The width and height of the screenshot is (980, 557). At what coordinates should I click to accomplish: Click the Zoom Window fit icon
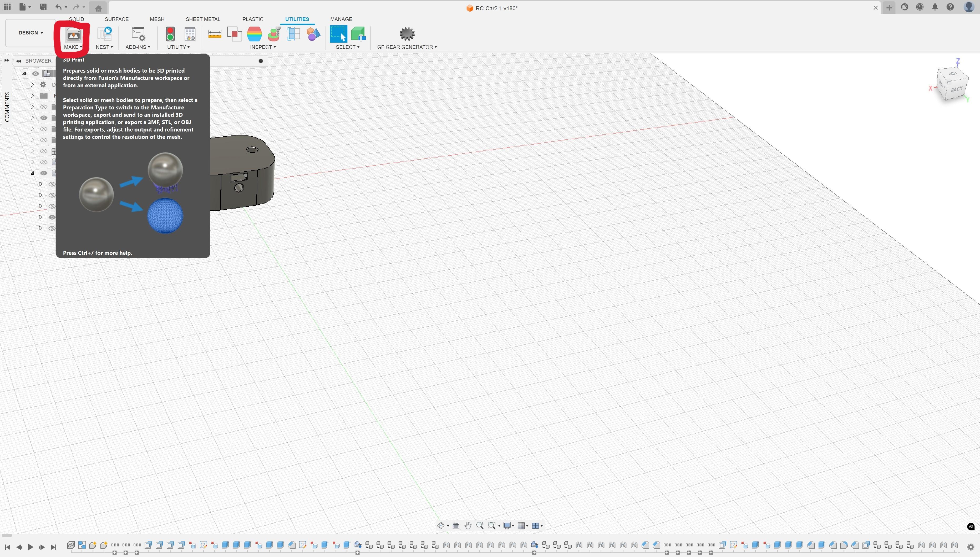(x=492, y=526)
